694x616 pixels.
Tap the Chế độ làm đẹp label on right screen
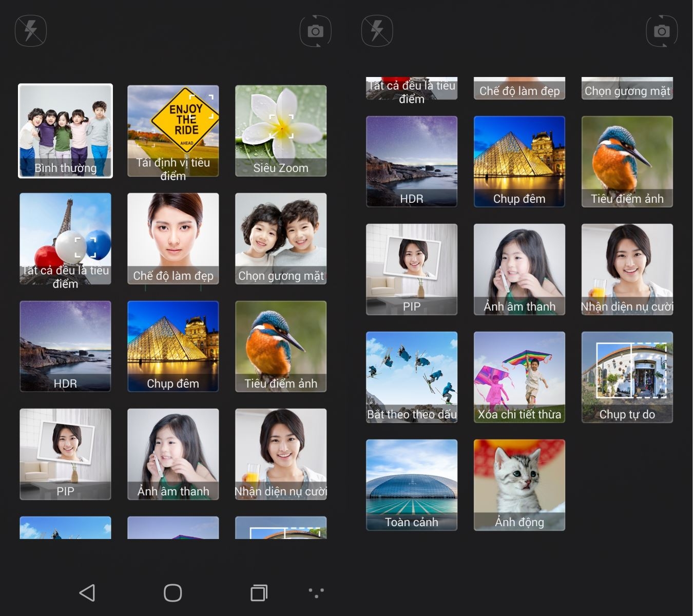pos(519,91)
